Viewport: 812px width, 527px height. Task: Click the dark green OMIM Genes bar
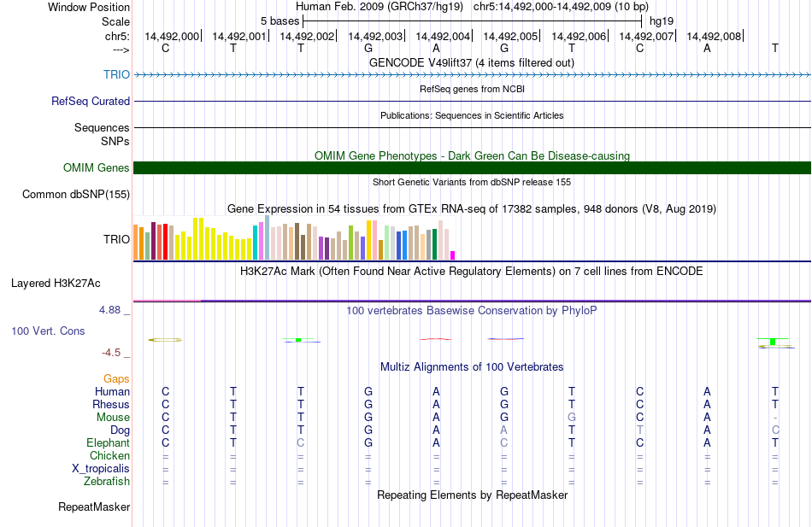472,167
